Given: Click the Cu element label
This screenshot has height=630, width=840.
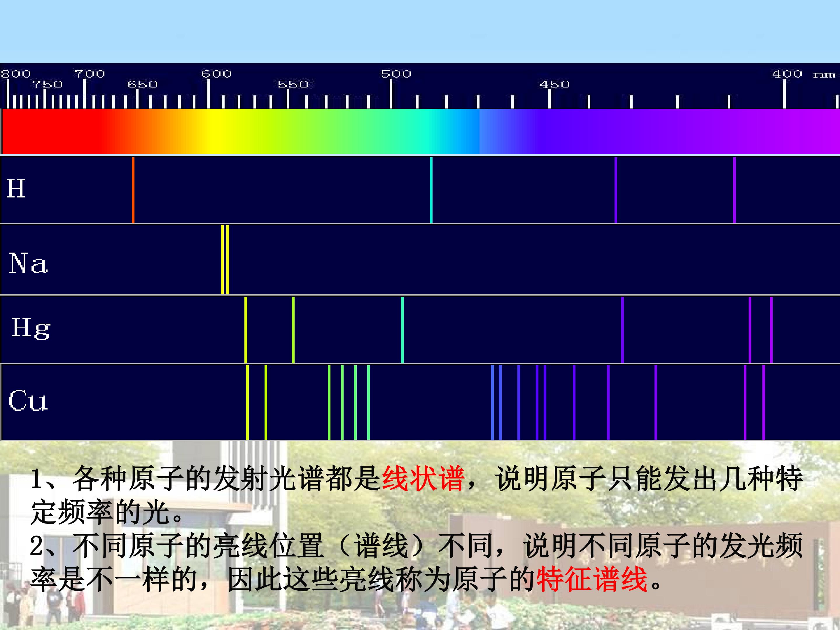Looking at the screenshot, I should [28, 400].
